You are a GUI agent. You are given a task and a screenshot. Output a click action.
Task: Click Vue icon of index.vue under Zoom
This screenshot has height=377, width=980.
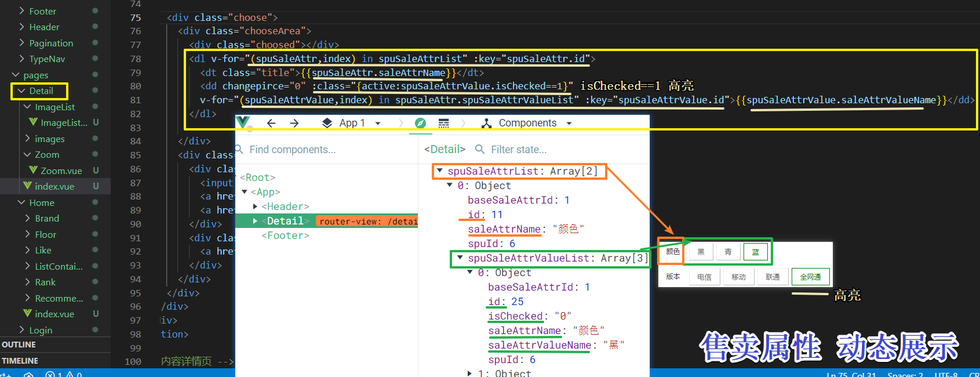pyautogui.click(x=27, y=186)
